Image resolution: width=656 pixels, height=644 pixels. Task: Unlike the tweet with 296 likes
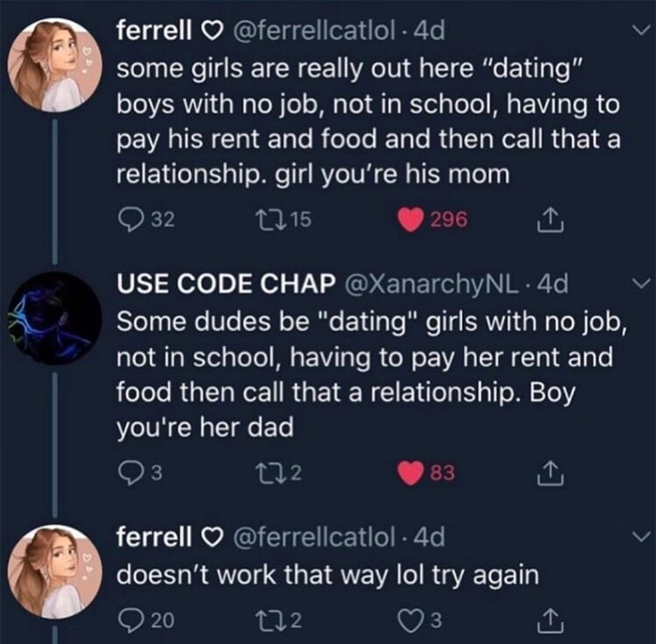point(410,220)
